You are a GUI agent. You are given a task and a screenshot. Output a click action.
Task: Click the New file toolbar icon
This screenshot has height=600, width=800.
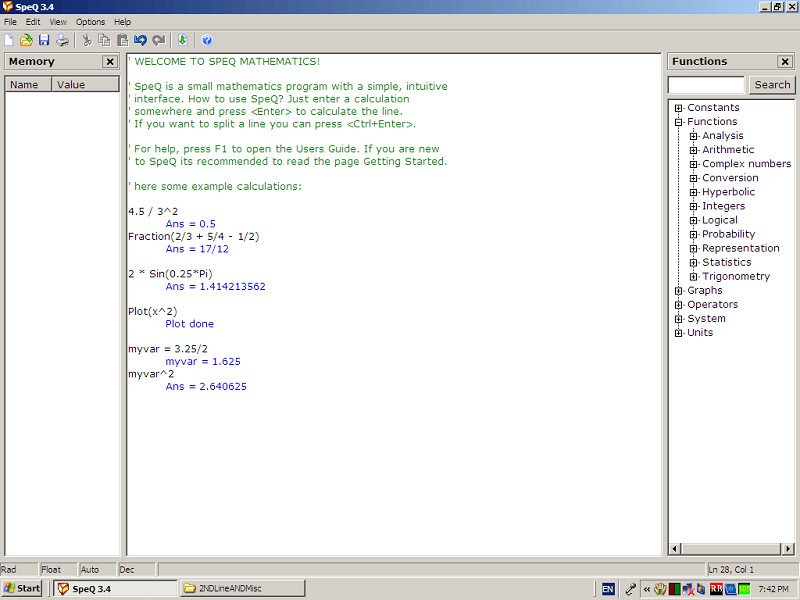pos(9,40)
